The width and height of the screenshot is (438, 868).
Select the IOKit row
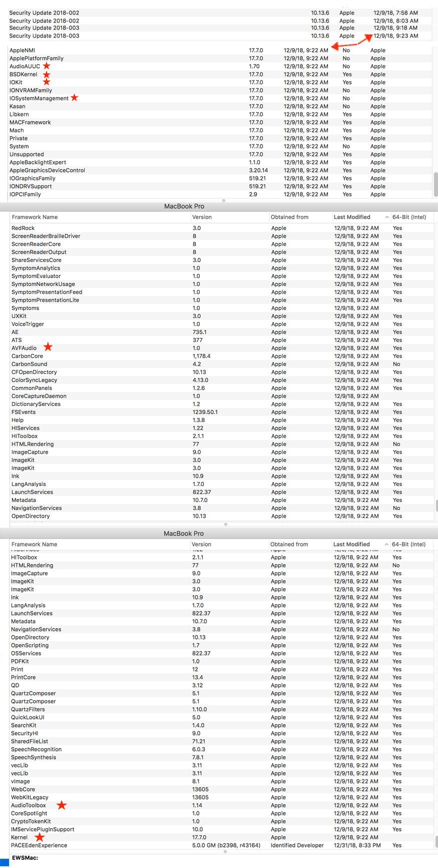[220, 82]
